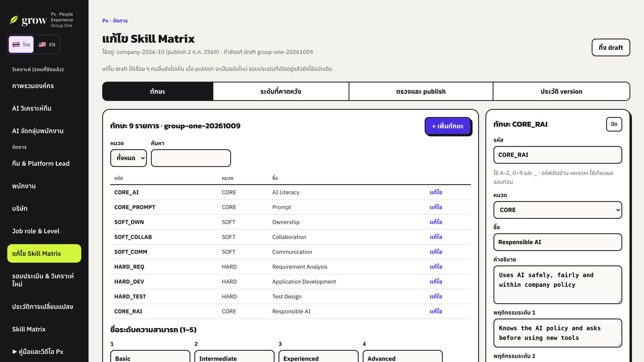Image resolution: width=644 pixels, height=362 pixels.
Task: Edit the CORE_PROMPT skill row
Action: pos(436,207)
